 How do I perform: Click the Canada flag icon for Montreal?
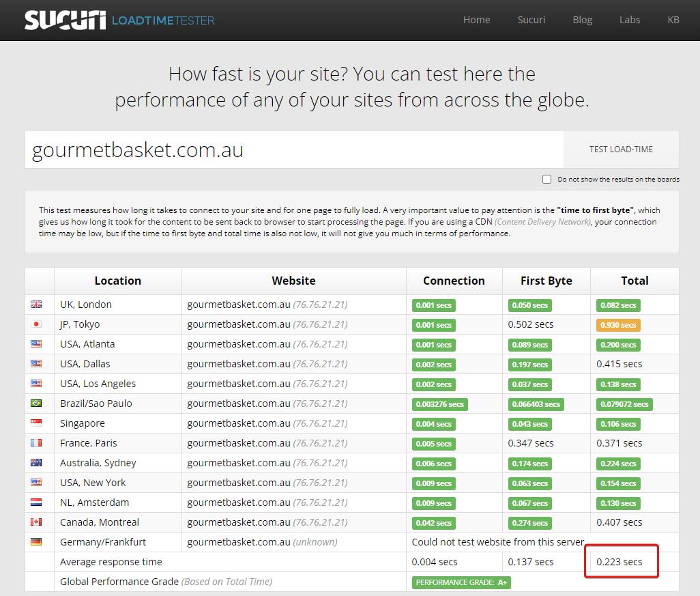[36, 522]
